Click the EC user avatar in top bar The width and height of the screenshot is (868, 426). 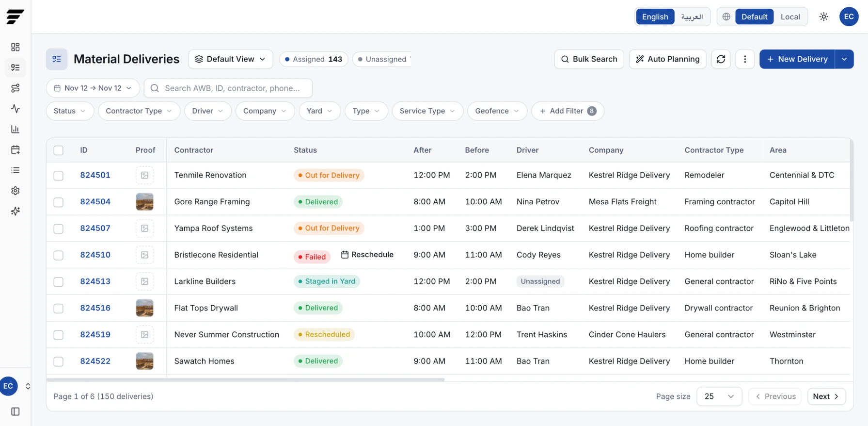point(849,16)
